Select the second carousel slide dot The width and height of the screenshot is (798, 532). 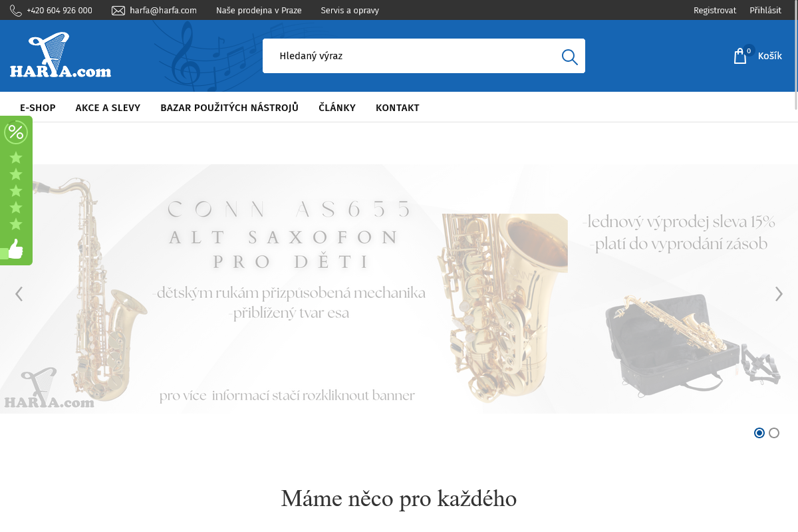773,433
